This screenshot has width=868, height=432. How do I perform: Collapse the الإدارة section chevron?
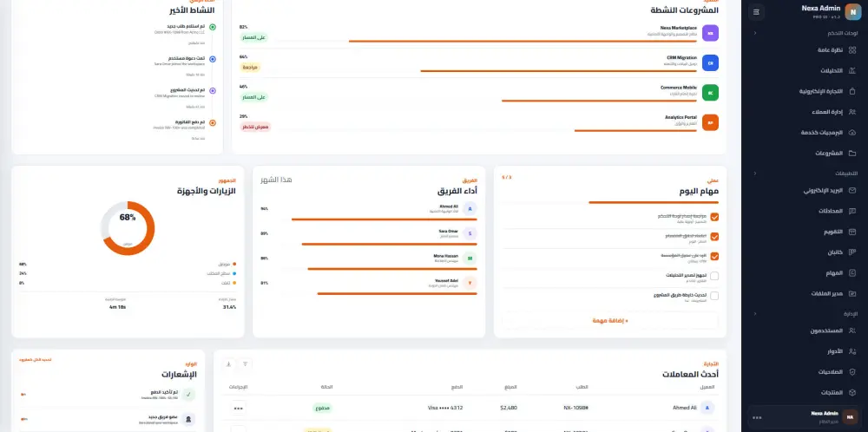coord(755,314)
